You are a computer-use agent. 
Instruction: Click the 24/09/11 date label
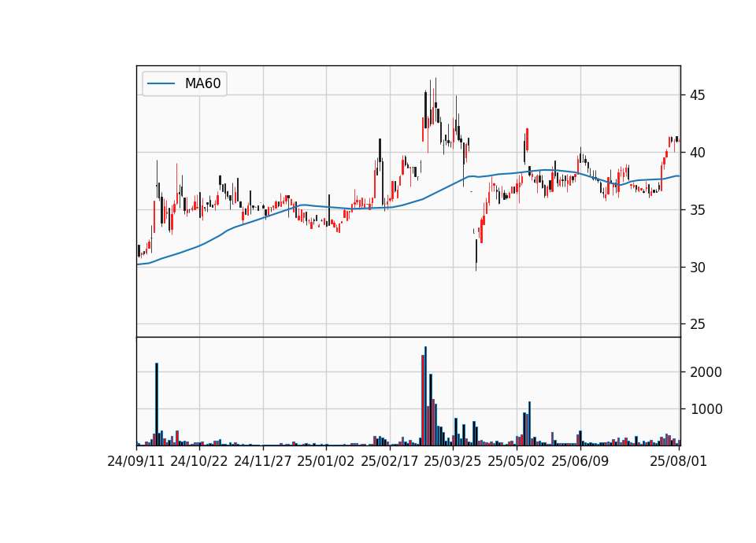pyautogui.click(x=136, y=461)
